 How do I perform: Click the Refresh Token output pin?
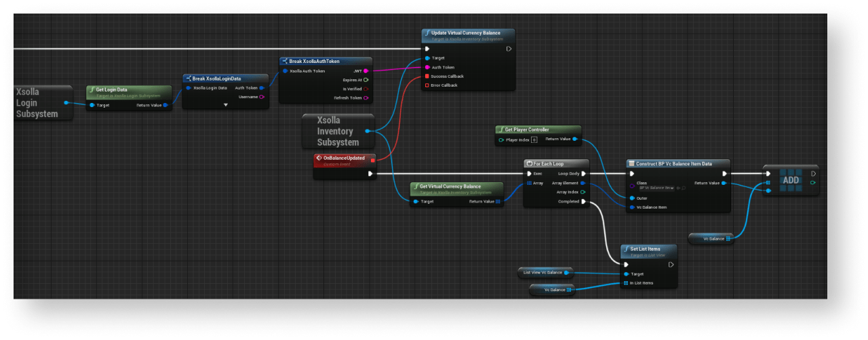(366, 98)
